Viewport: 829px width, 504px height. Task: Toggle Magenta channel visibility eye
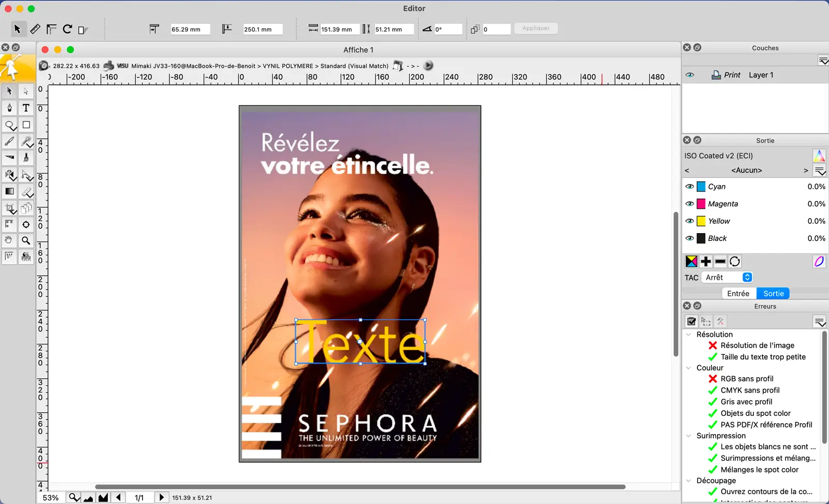[x=690, y=204]
